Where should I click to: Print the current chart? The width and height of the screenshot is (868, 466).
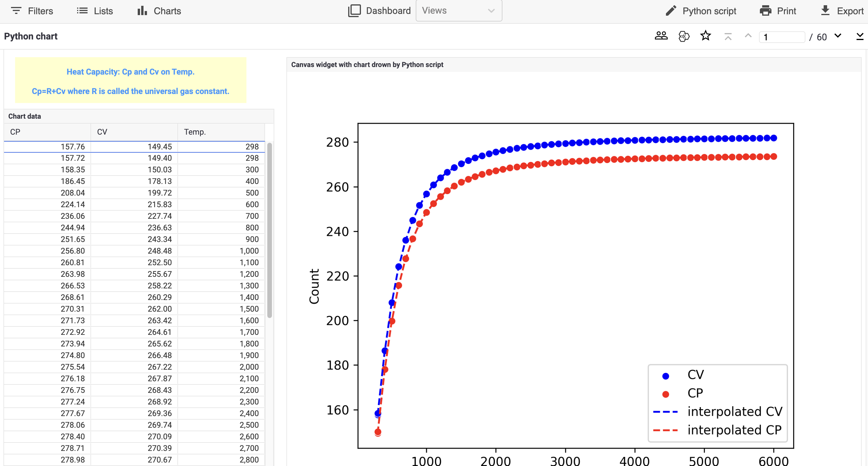tap(778, 11)
